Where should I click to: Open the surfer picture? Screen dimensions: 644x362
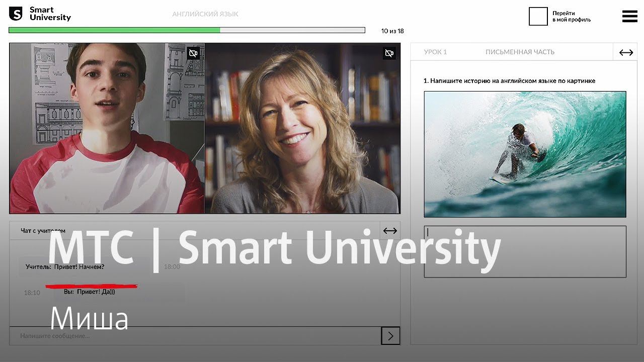tap(525, 154)
